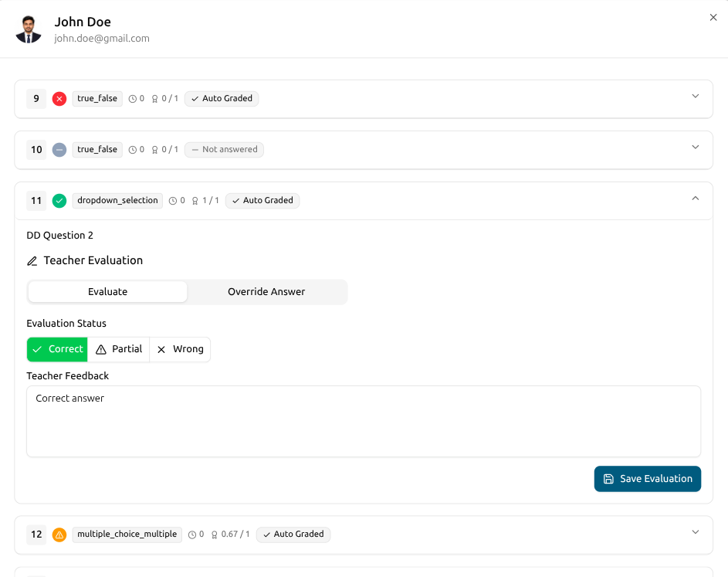Click the dropdown_selection type tag

[117, 201]
